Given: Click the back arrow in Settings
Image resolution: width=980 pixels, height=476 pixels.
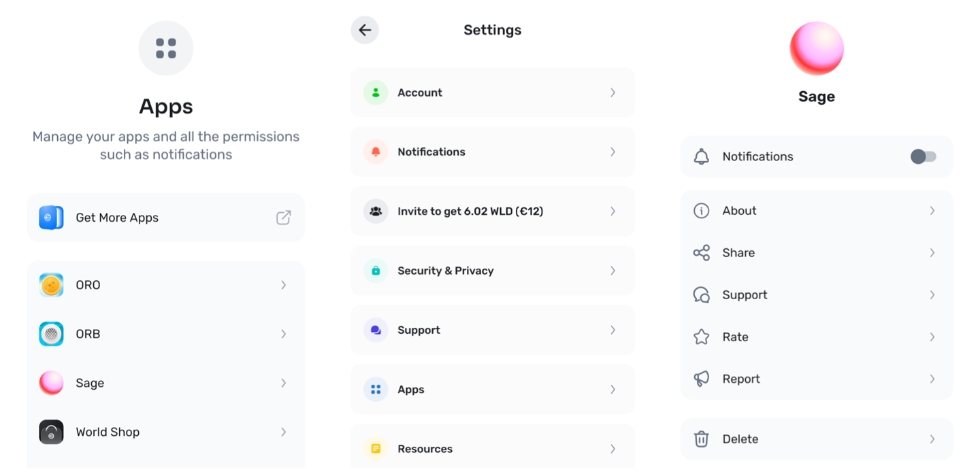Looking at the screenshot, I should 365,30.
